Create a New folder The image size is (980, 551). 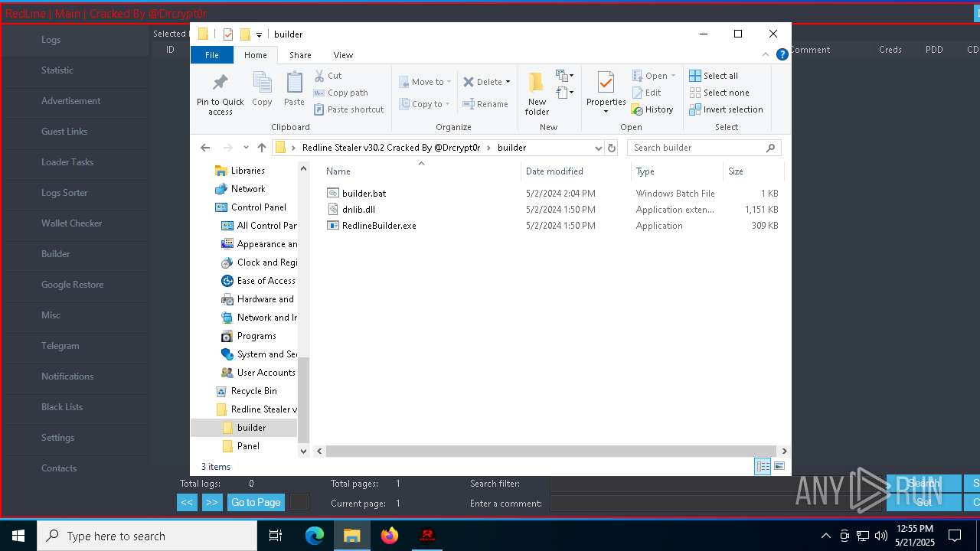click(537, 93)
